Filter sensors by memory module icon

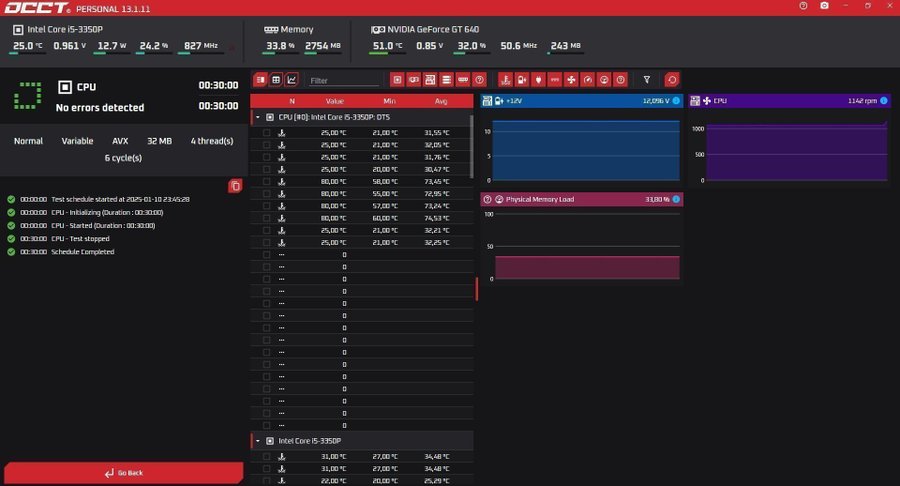tap(463, 80)
